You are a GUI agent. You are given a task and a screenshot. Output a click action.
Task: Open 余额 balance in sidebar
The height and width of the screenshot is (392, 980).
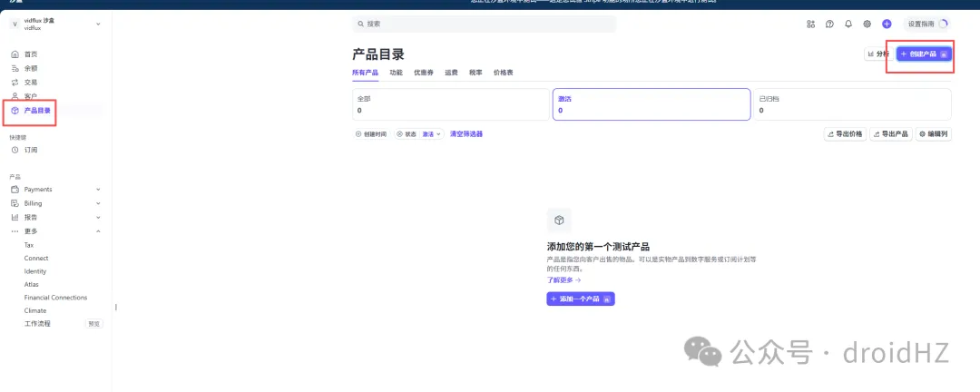(x=31, y=68)
